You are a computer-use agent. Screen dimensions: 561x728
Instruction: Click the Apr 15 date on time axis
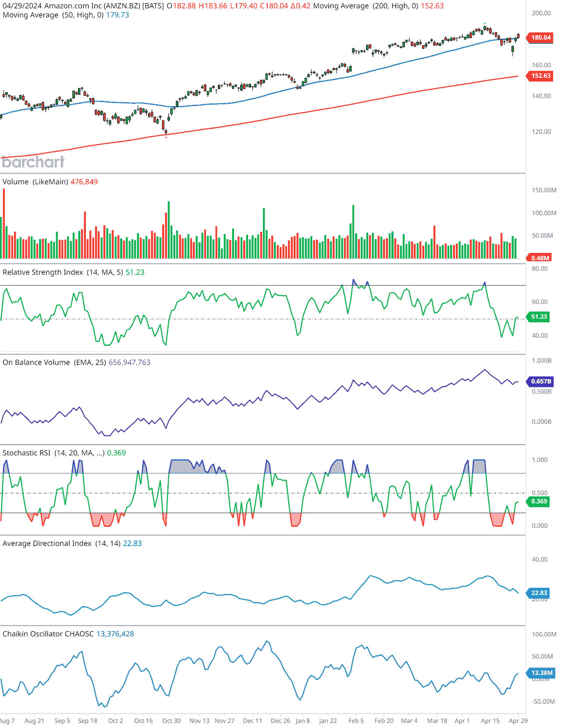(x=490, y=721)
